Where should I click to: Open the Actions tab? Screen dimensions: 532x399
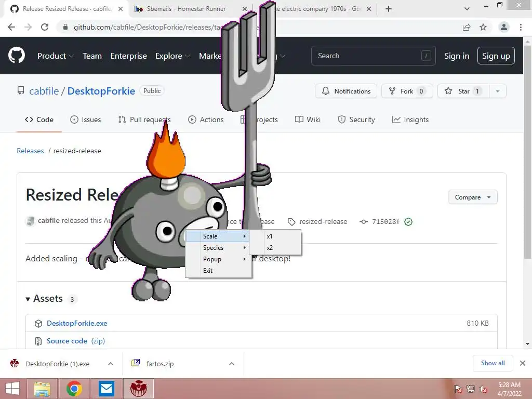coord(206,119)
